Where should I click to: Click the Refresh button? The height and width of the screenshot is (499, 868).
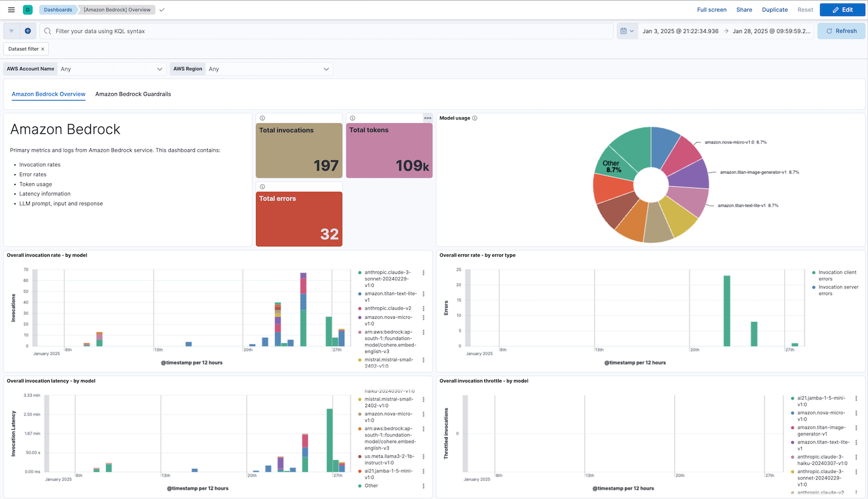coord(841,31)
